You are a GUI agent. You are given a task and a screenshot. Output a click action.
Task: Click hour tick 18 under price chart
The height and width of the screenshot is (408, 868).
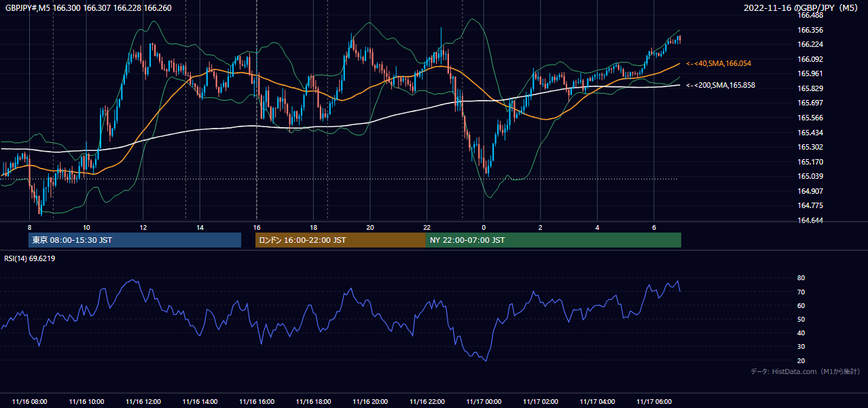tap(313, 227)
